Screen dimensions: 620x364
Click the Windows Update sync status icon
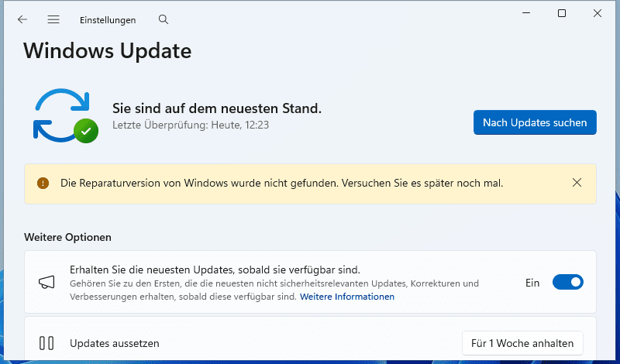65,116
